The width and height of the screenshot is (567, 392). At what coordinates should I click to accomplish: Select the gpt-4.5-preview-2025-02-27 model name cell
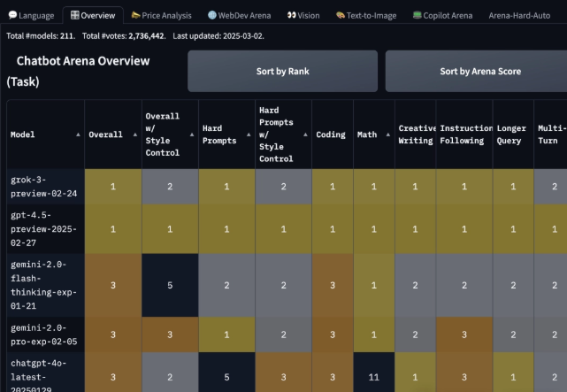[x=45, y=229]
